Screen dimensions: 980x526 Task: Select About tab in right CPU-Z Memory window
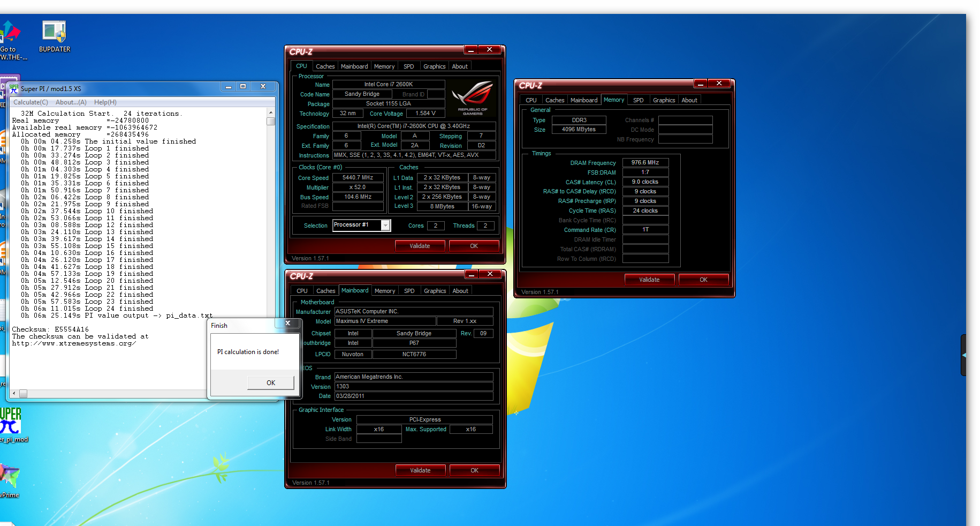coord(689,100)
